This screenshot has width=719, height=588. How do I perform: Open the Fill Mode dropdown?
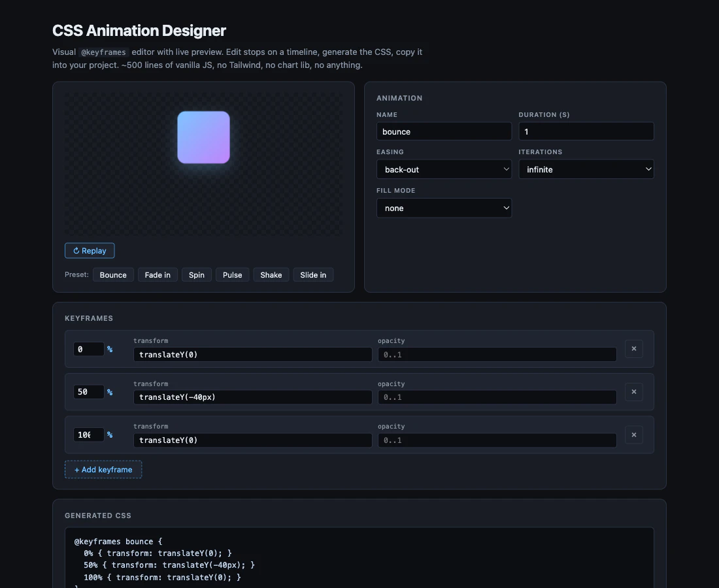(x=444, y=208)
